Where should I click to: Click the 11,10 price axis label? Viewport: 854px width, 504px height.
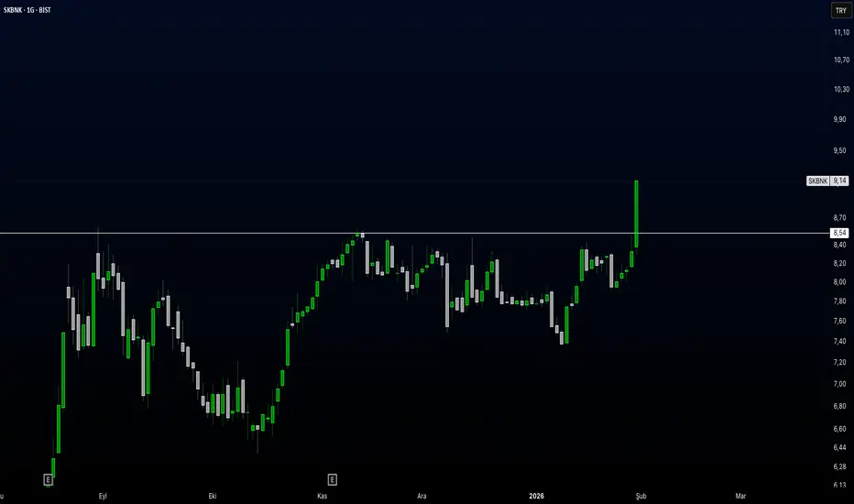[x=841, y=33]
